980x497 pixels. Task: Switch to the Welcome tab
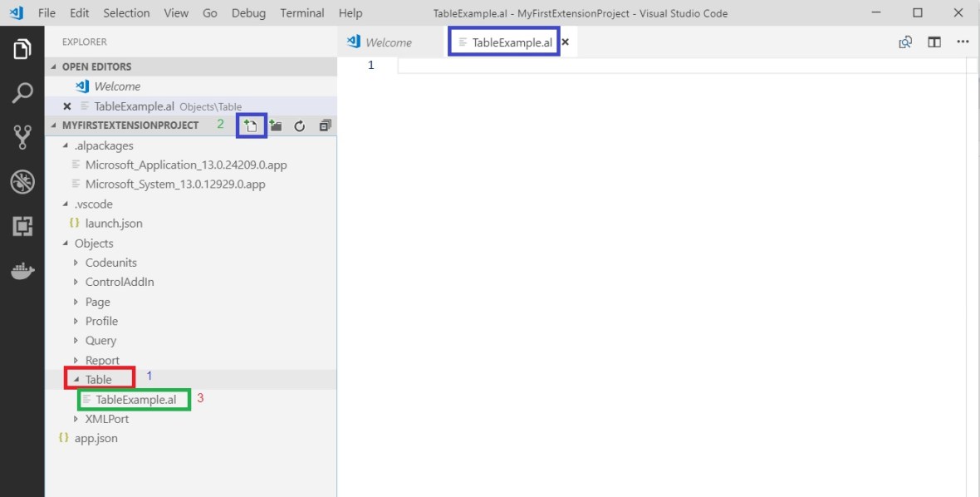388,42
